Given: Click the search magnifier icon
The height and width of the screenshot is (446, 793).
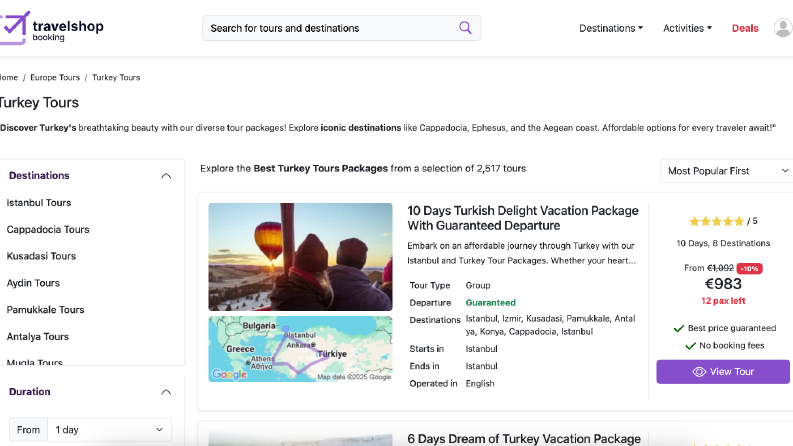Looking at the screenshot, I should (465, 27).
